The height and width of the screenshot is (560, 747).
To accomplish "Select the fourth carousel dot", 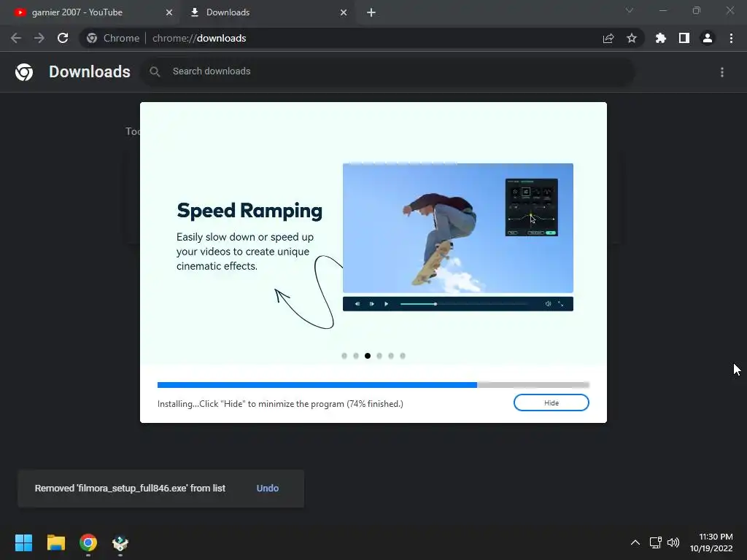I will pyautogui.click(x=379, y=356).
